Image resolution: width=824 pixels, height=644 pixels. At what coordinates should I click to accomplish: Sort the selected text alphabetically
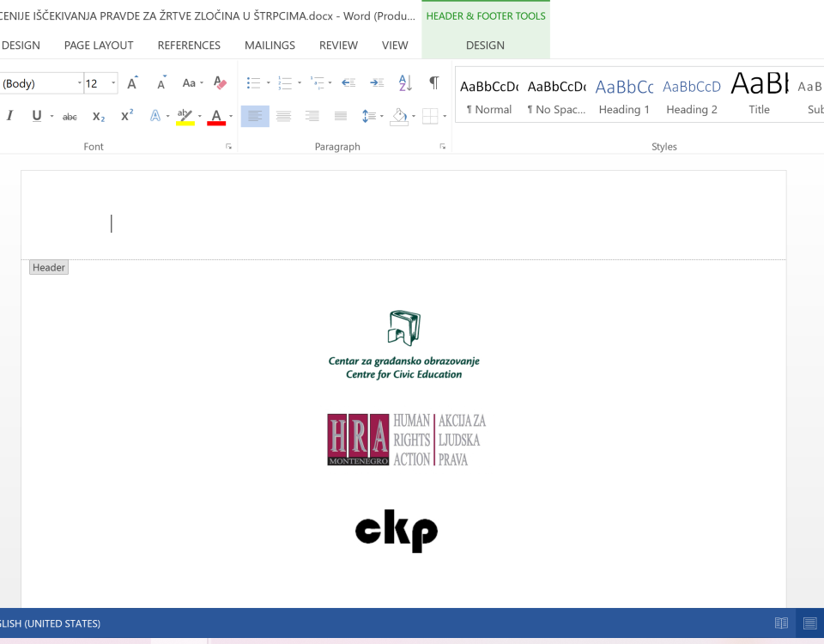point(405,82)
